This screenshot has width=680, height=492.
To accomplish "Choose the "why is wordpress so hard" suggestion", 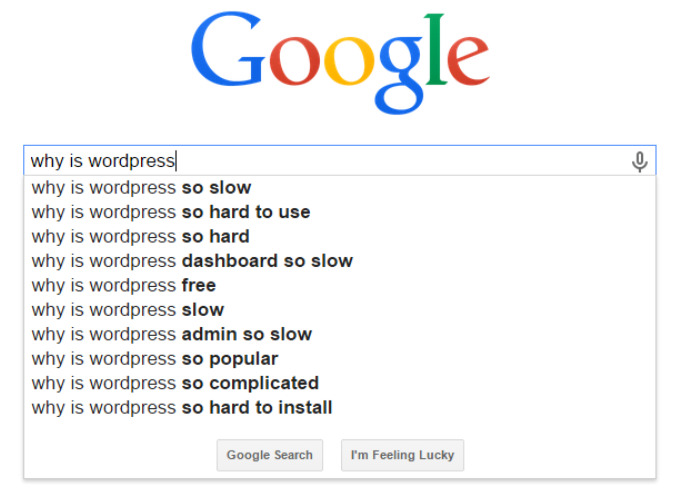I will (x=340, y=236).
